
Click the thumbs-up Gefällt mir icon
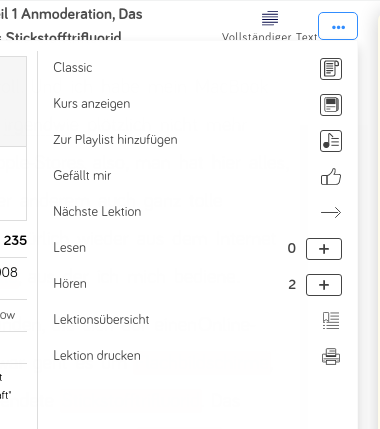pos(331,177)
